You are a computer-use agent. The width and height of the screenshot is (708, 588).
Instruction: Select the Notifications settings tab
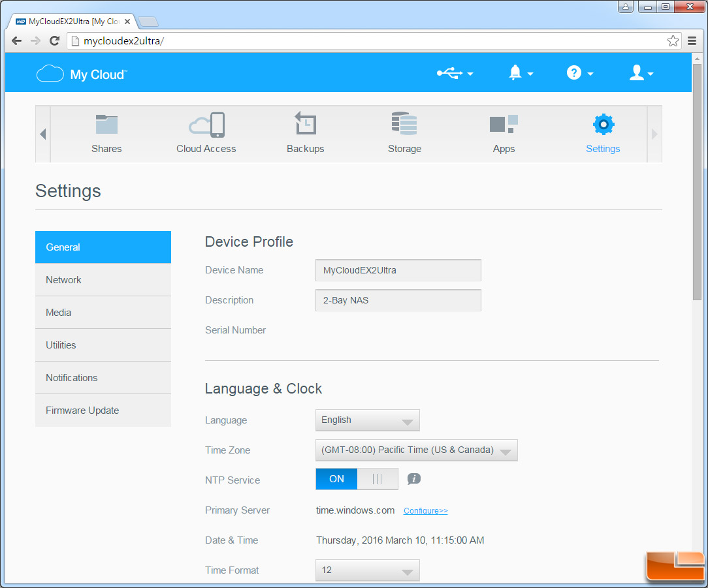point(103,378)
